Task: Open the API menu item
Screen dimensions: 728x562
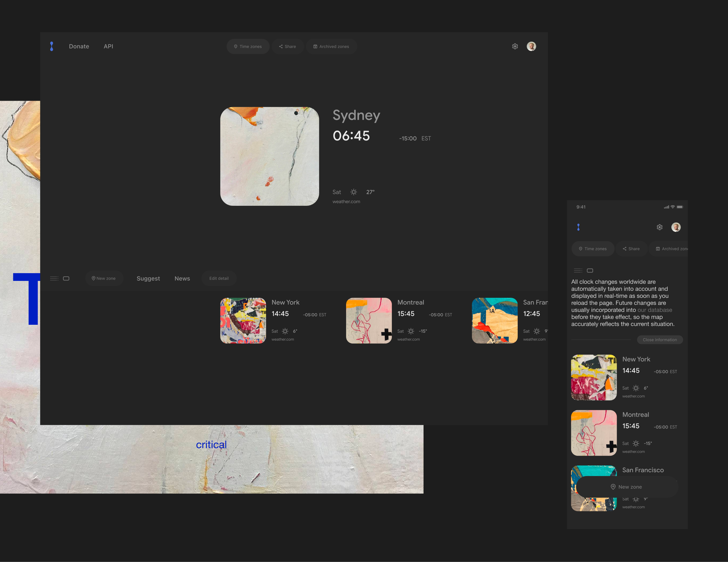Action: 108,46
